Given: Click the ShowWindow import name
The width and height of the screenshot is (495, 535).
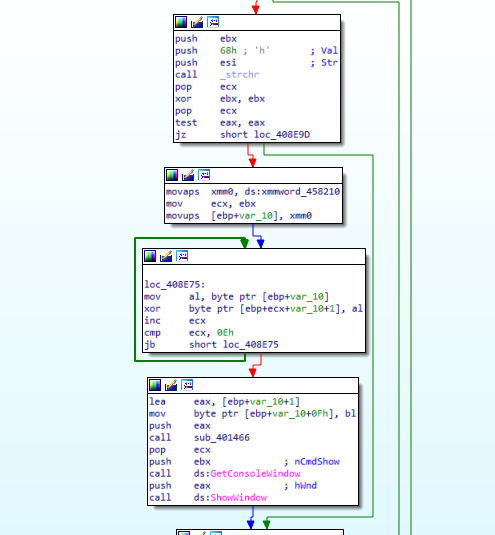Looking at the screenshot, I should [238, 497].
